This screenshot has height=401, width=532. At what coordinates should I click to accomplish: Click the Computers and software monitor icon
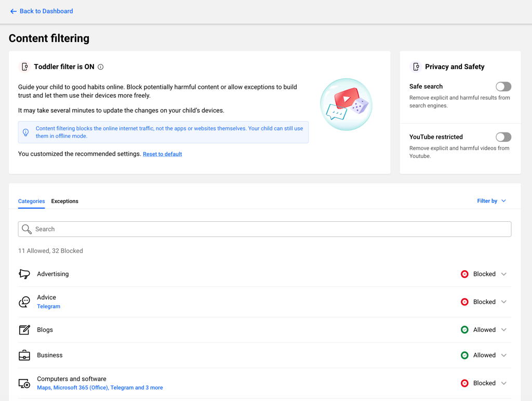tap(24, 383)
